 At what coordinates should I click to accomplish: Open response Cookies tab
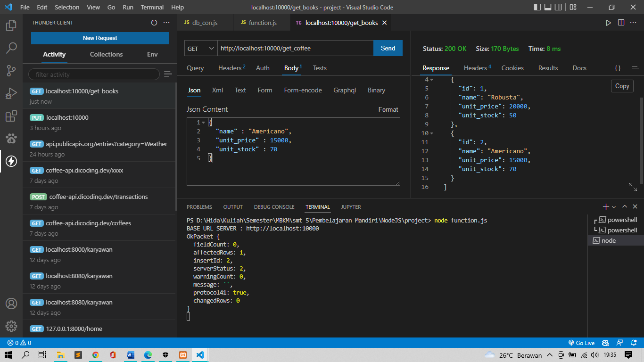[x=512, y=68]
